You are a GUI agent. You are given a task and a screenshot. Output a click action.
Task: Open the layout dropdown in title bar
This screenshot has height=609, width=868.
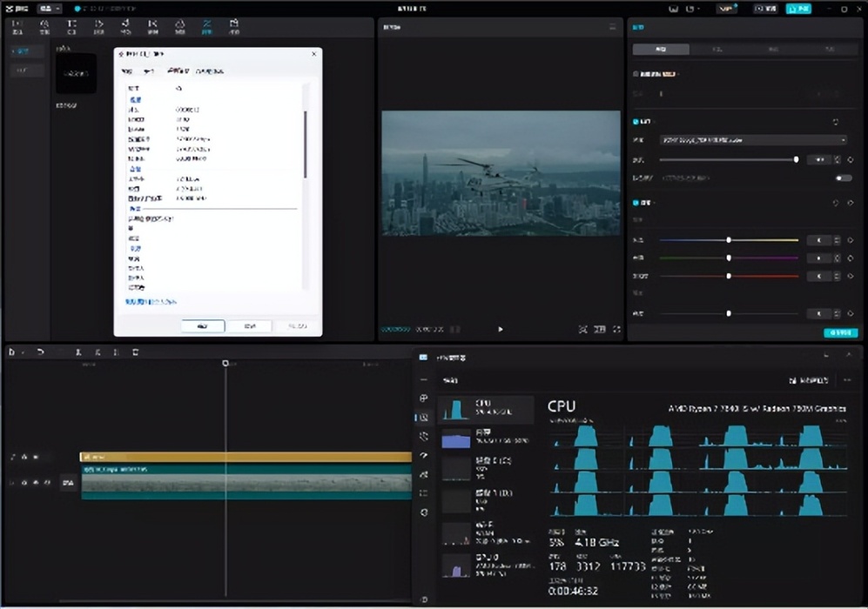(x=694, y=9)
